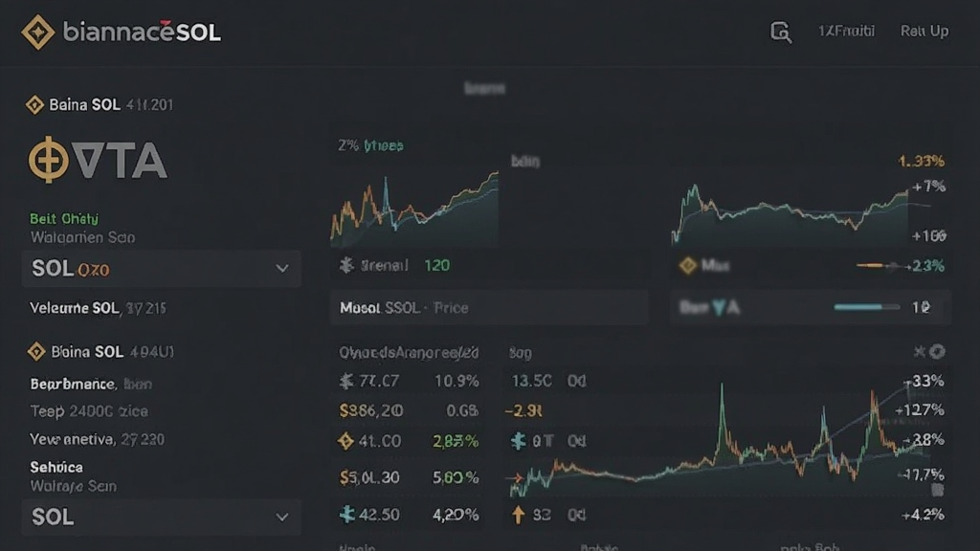Screen dimensions: 980x551
Task: Click the green 120 value beside Srenail
Action: [x=436, y=266]
